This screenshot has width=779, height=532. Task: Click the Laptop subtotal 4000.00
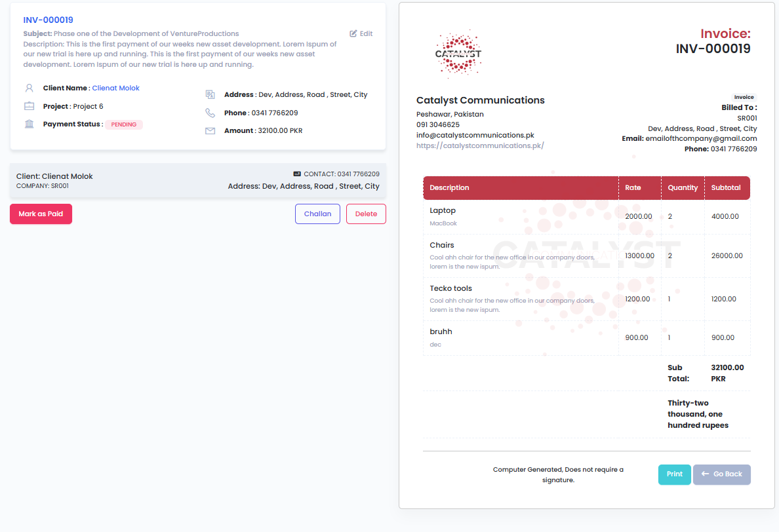(x=725, y=216)
